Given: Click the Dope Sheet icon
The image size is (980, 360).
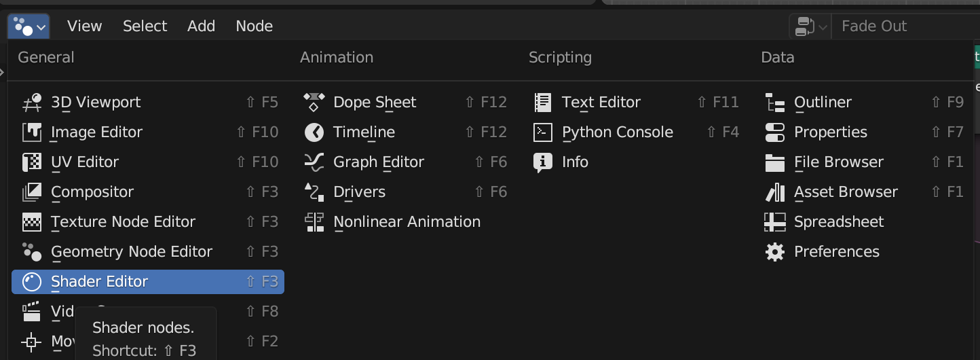Looking at the screenshot, I should point(314,103).
